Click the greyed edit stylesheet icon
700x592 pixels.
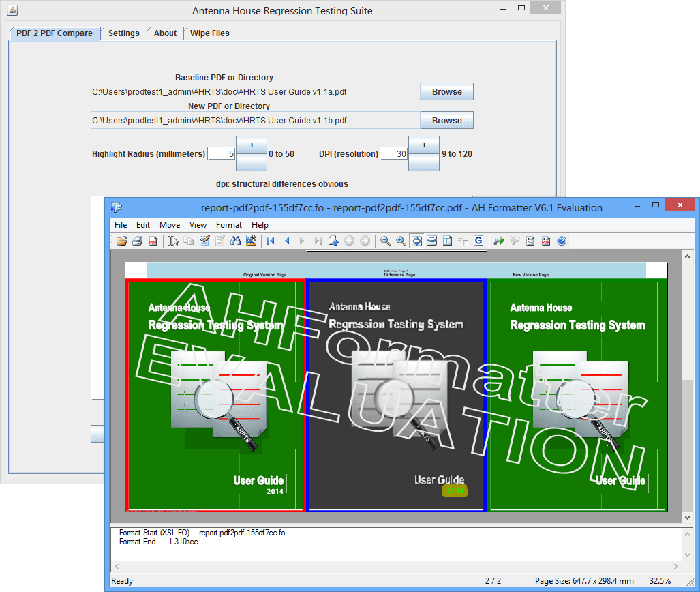(220, 241)
